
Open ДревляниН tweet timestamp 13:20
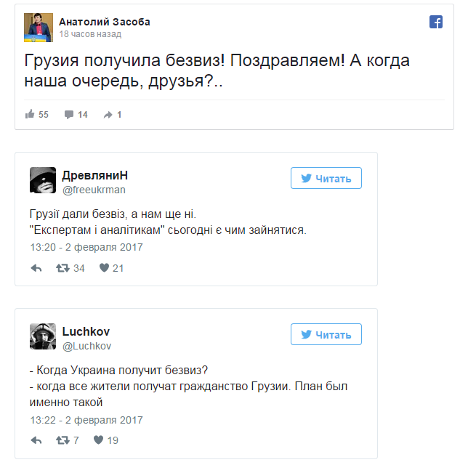(x=86, y=247)
